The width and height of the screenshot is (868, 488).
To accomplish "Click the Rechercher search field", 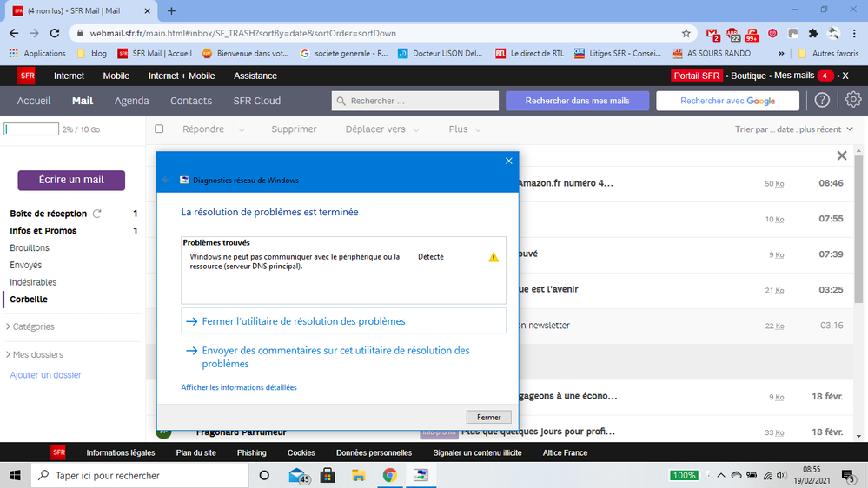I will point(415,102).
